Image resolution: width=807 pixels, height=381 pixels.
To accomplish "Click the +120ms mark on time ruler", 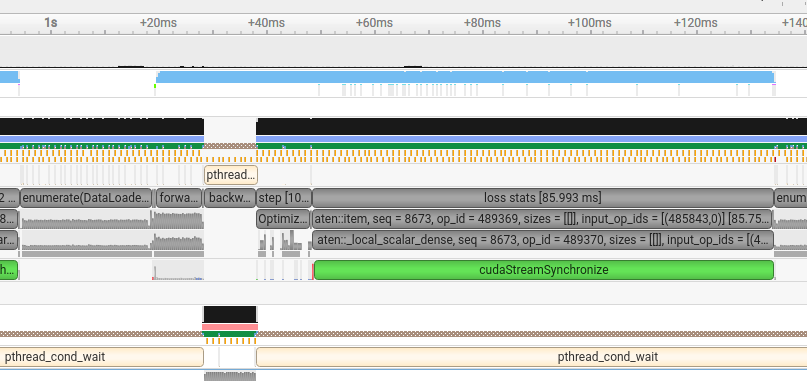I will (x=696, y=23).
